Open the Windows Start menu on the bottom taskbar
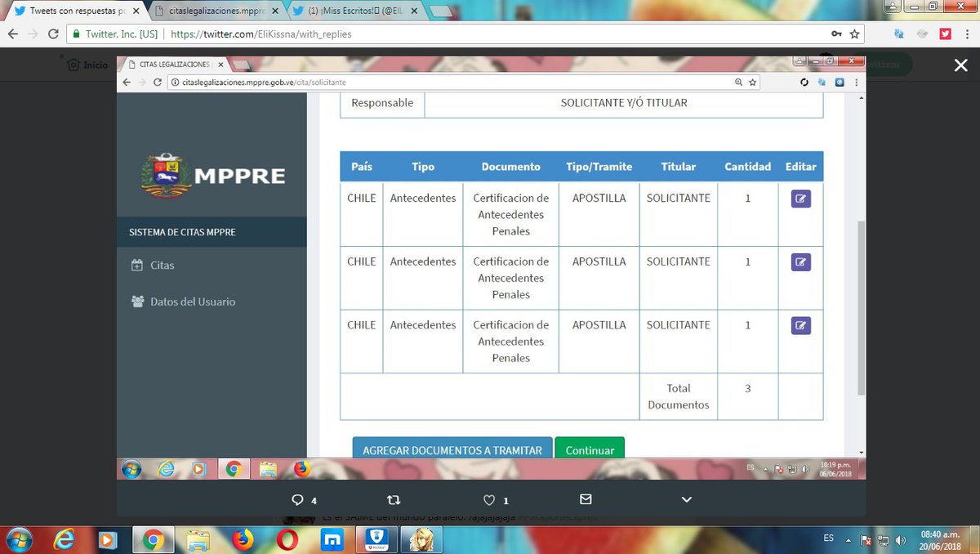This screenshot has height=554, width=980. click(x=18, y=539)
